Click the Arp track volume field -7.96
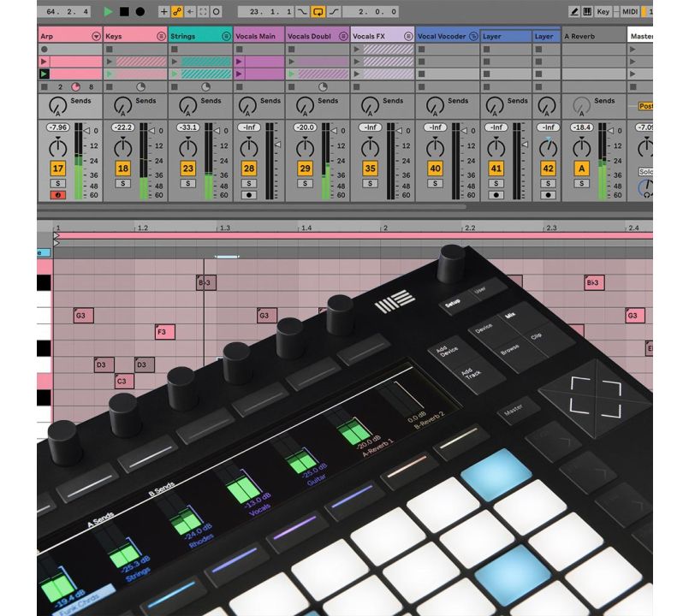Viewport: 689px width, 616px height. coord(58,127)
